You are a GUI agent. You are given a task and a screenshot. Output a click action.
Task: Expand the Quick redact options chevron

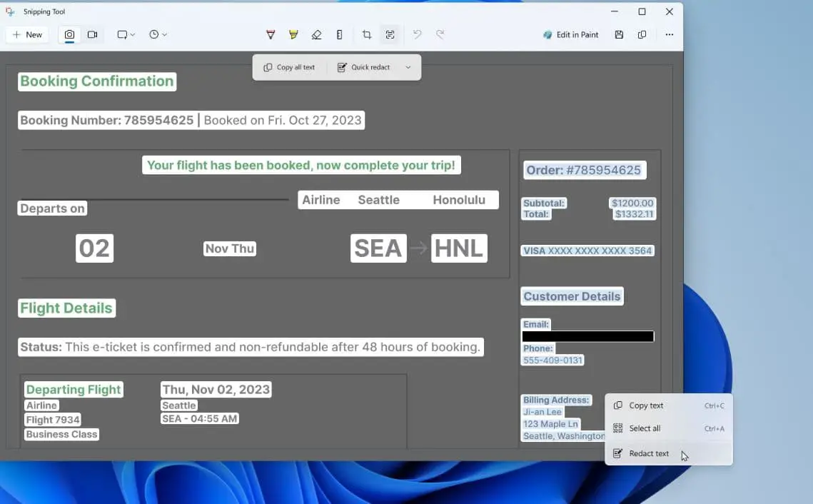pos(408,67)
